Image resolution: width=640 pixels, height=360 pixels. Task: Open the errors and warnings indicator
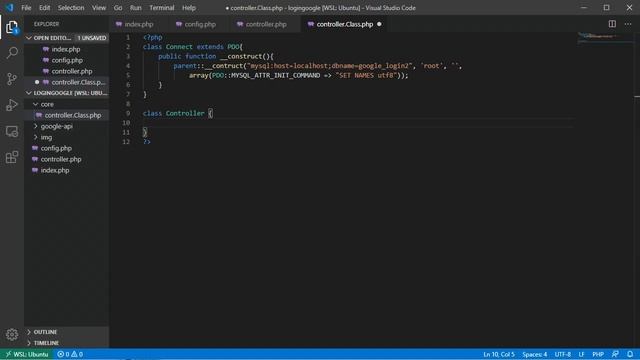[x=70, y=354]
